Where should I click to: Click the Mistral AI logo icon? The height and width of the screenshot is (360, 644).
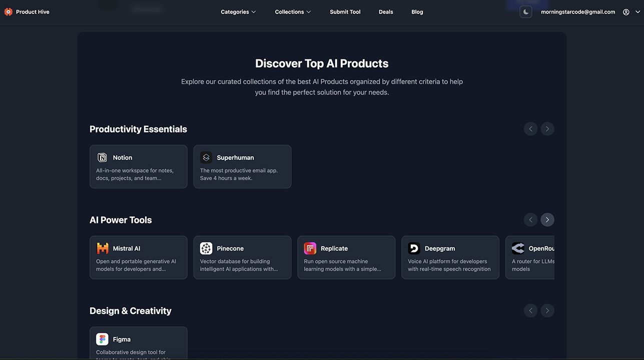pos(102,248)
